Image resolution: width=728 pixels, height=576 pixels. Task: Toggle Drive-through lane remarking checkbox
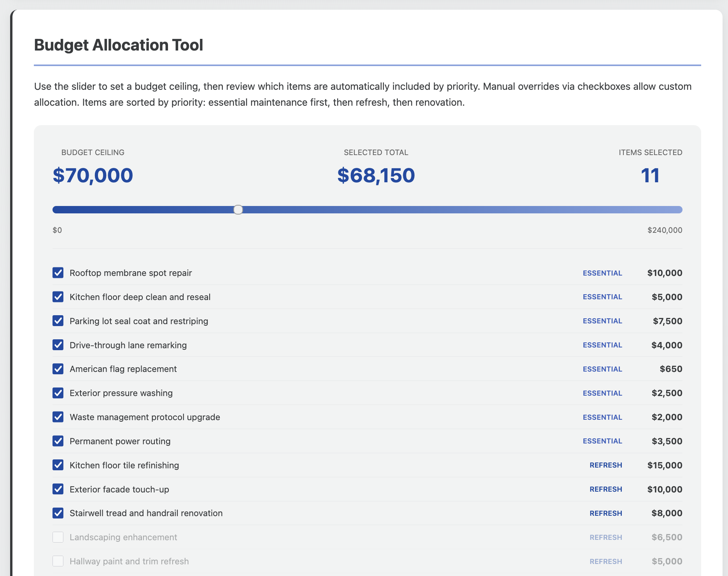(x=58, y=345)
